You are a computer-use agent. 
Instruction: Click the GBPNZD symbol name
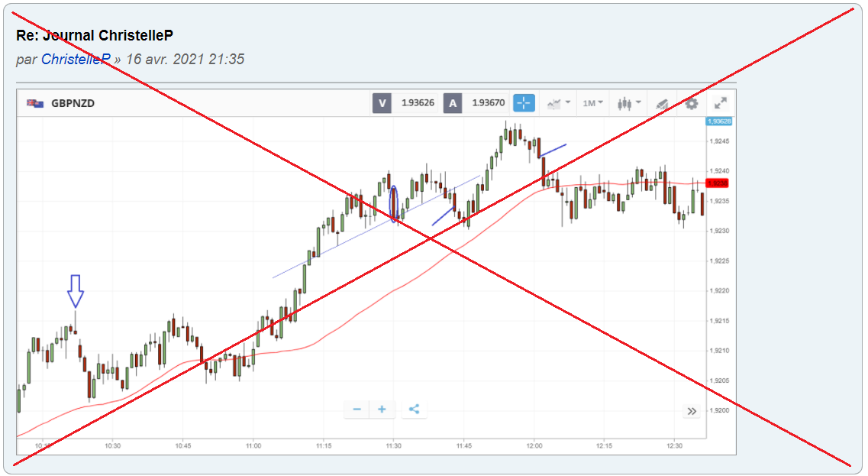(73, 103)
